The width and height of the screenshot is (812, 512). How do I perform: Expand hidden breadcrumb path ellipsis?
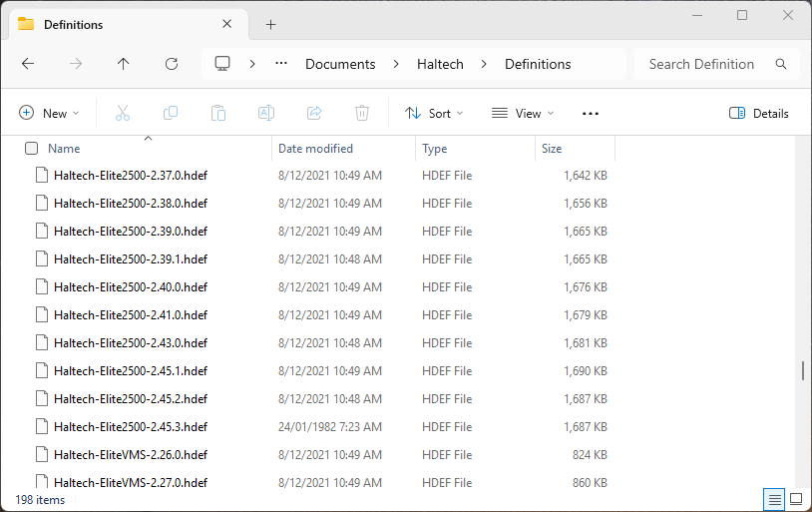coord(281,64)
